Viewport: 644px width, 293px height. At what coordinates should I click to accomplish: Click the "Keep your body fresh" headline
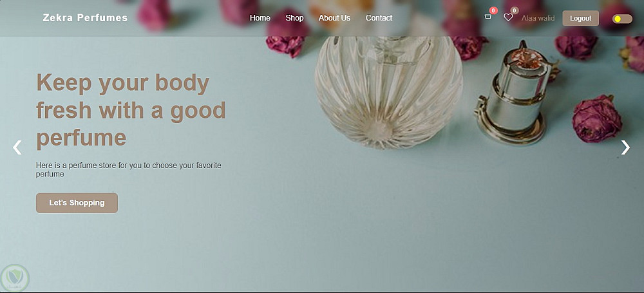coord(131,110)
